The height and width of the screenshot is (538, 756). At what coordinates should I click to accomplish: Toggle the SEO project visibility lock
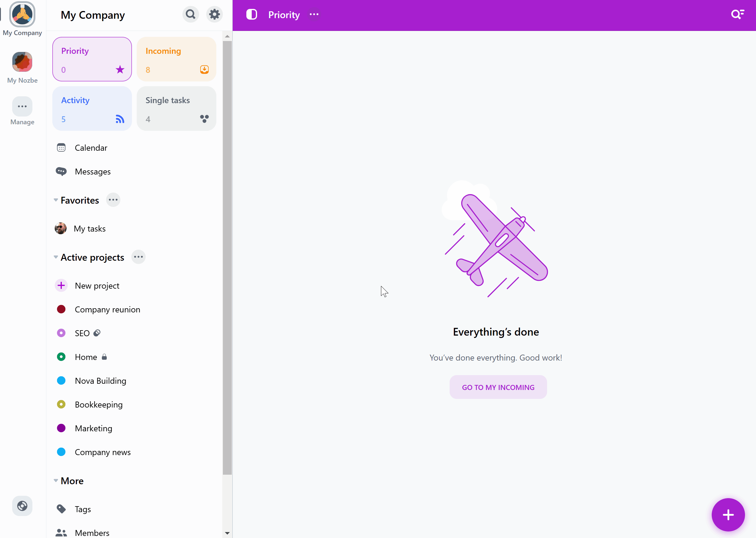(x=97, y=333)
